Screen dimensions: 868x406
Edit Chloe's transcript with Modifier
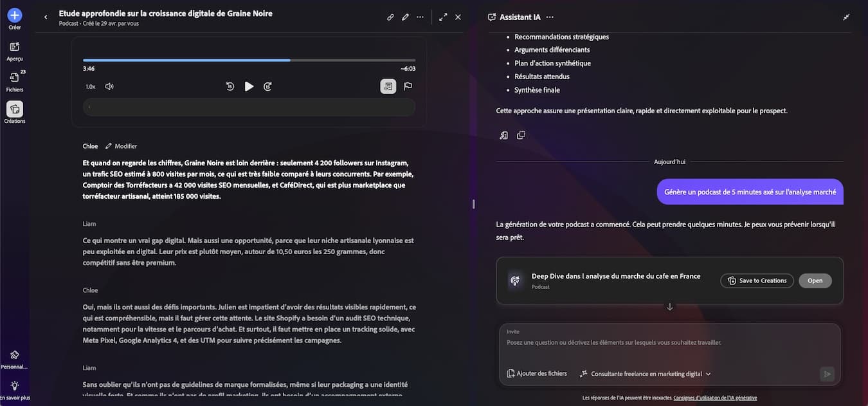tap(121, 146)
